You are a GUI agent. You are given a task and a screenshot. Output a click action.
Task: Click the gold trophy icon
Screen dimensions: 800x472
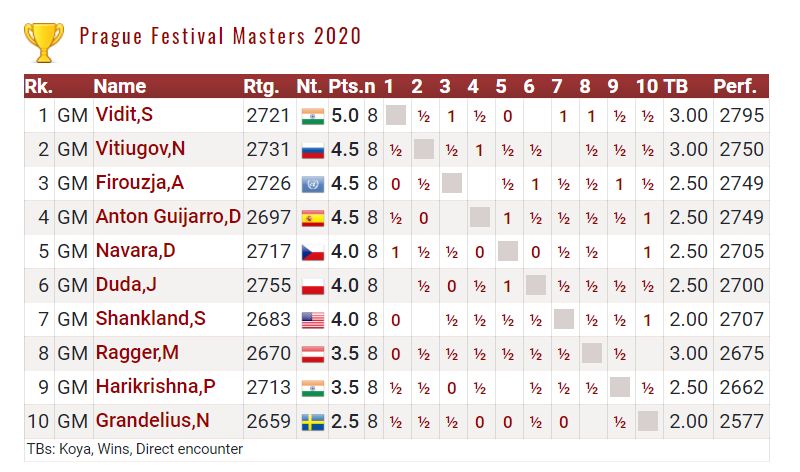click(44, 43)
